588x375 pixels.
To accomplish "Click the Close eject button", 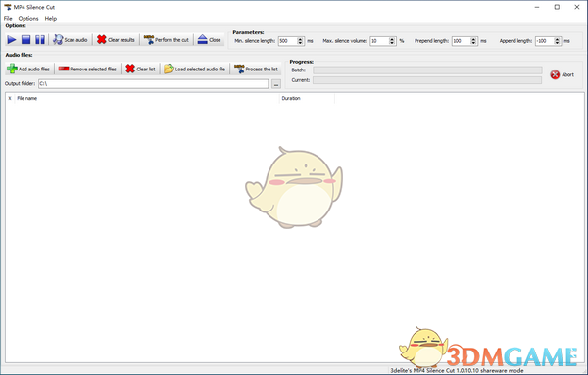I will [210, 40].
